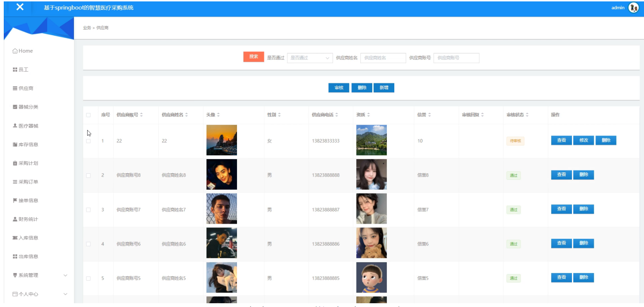Check the box for 供应商账号6 row
Screen dimensions: 644x307
88,244
